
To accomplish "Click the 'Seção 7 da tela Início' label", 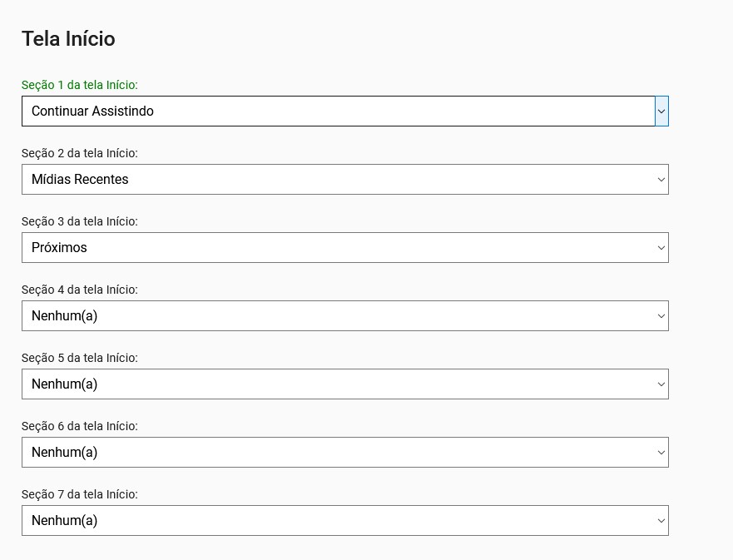I will (80, 494).
